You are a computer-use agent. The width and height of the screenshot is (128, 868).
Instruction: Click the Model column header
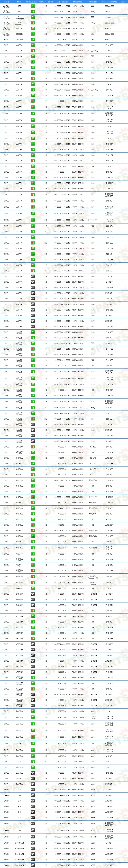(x=19, y=2)
